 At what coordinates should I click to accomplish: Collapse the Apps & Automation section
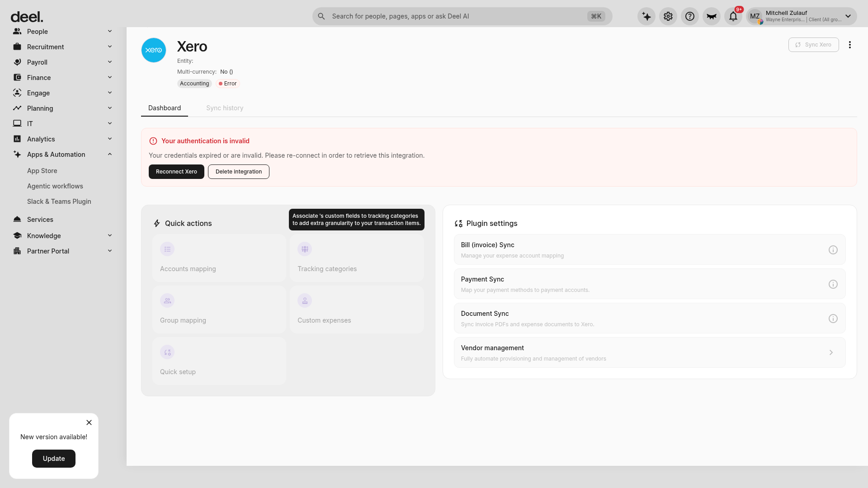[110, 154]
